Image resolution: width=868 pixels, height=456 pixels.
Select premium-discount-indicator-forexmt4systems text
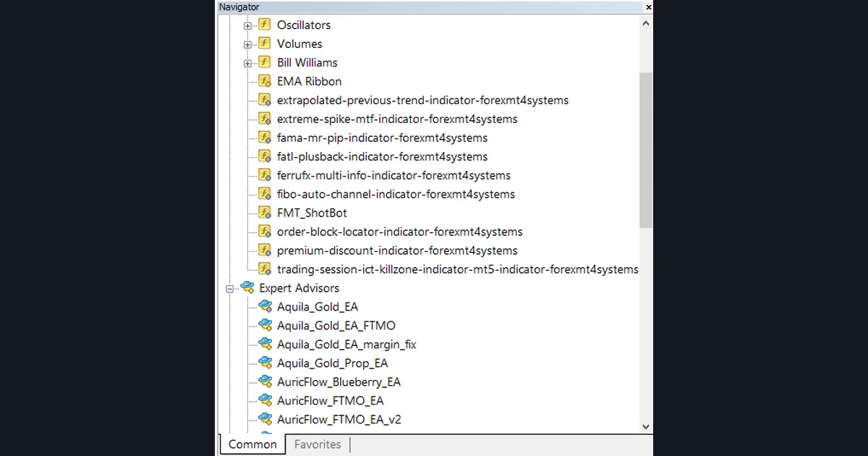click(x=397, y=250)
